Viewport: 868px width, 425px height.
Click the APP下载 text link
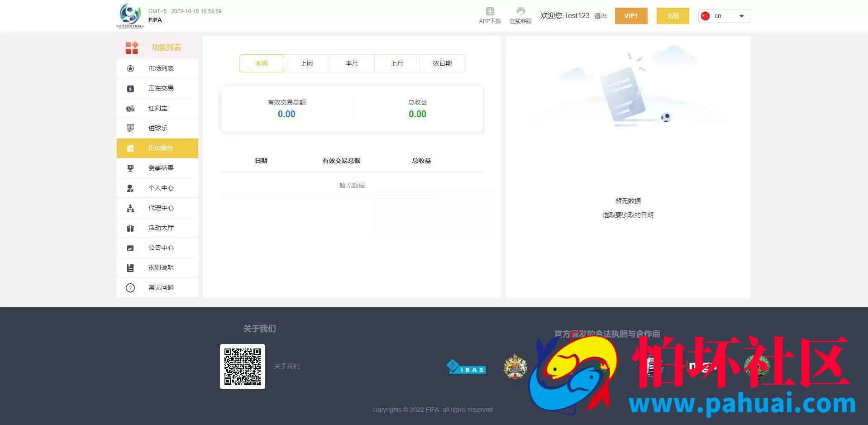[x=490, y=21]
